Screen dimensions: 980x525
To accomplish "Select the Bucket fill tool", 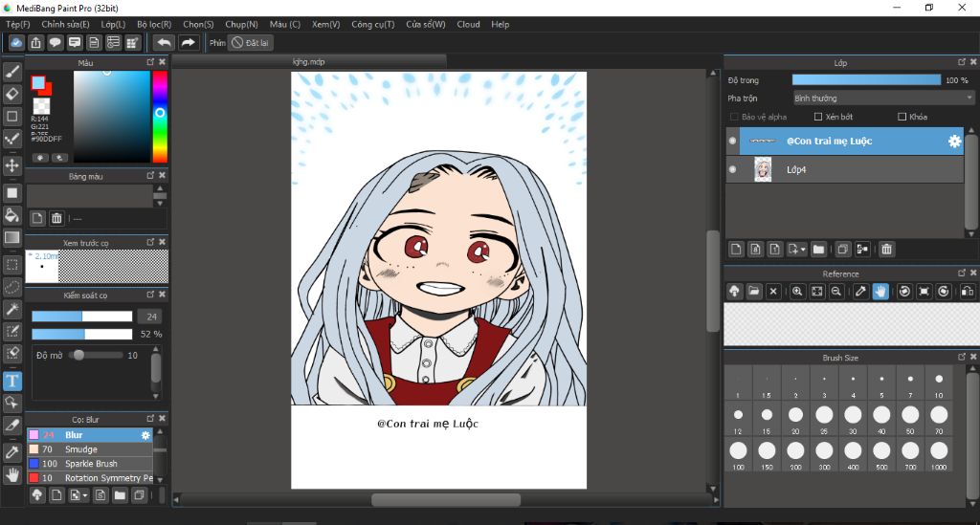I will click(11, 215).
